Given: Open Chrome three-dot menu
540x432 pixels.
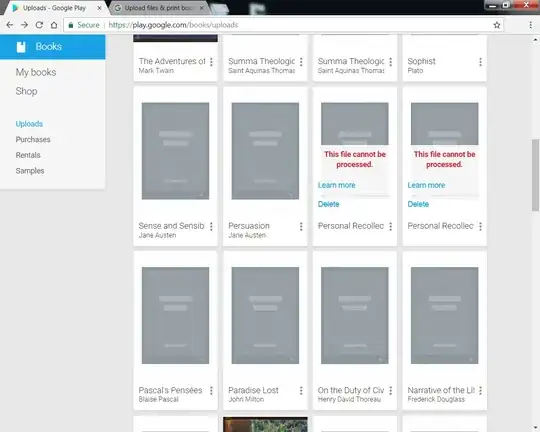Looking at the screenshot, I should click(x=530, y=25).
